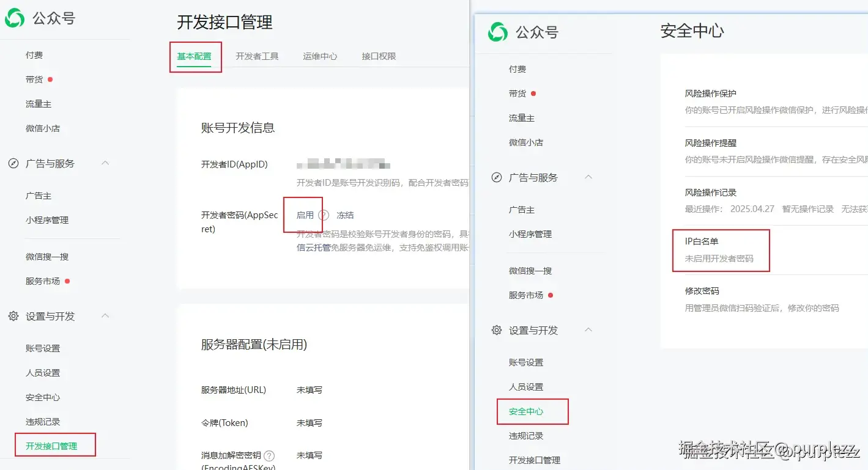Click the help icon next to 启用

click(324, 215)
